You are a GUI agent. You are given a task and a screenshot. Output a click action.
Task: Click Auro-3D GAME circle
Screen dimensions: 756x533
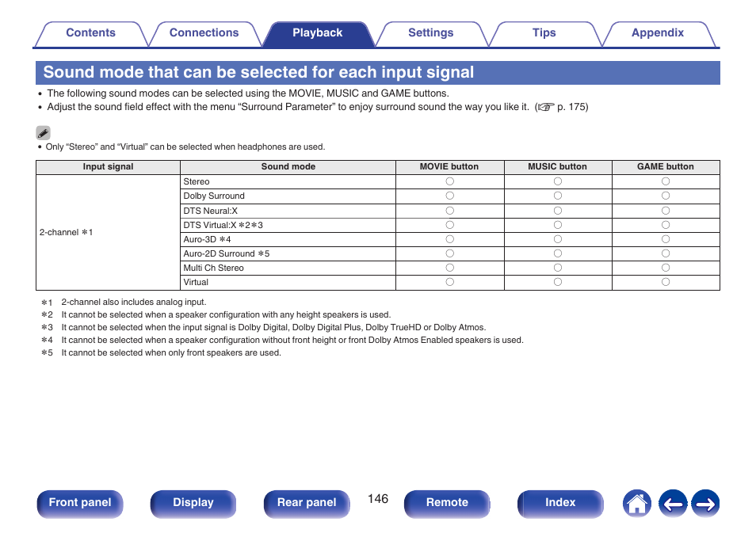click(x=666, y=239)
